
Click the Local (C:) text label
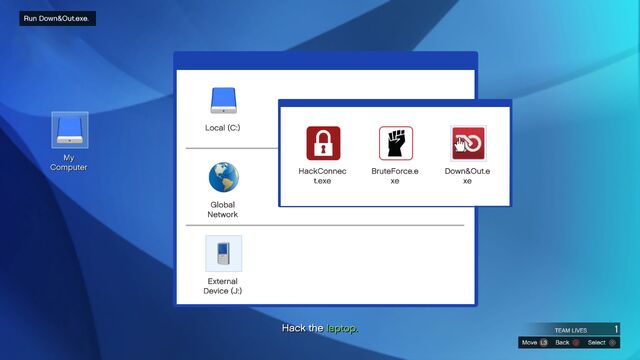pyautogui.click(x=222, y=128)
